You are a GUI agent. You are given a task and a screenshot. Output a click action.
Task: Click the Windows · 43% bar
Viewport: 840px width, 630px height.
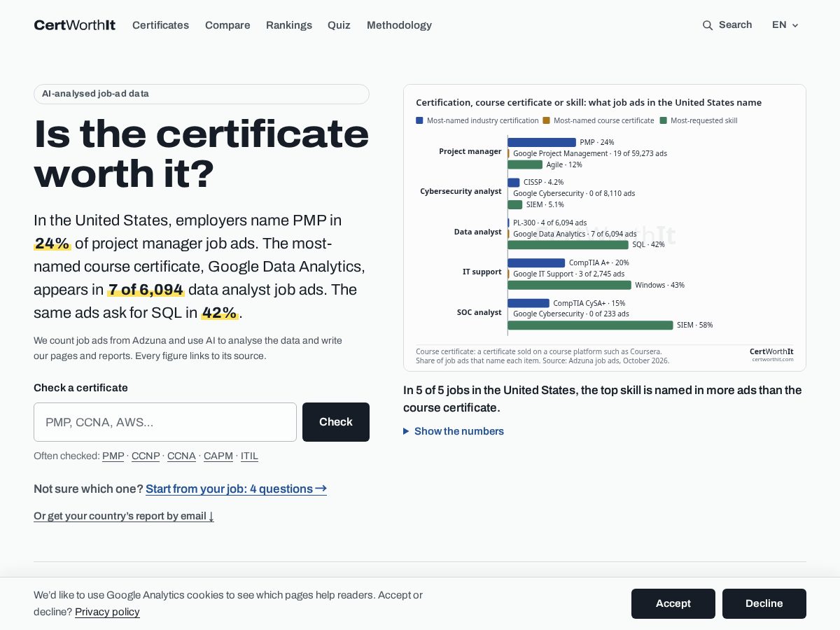point(570,285)
